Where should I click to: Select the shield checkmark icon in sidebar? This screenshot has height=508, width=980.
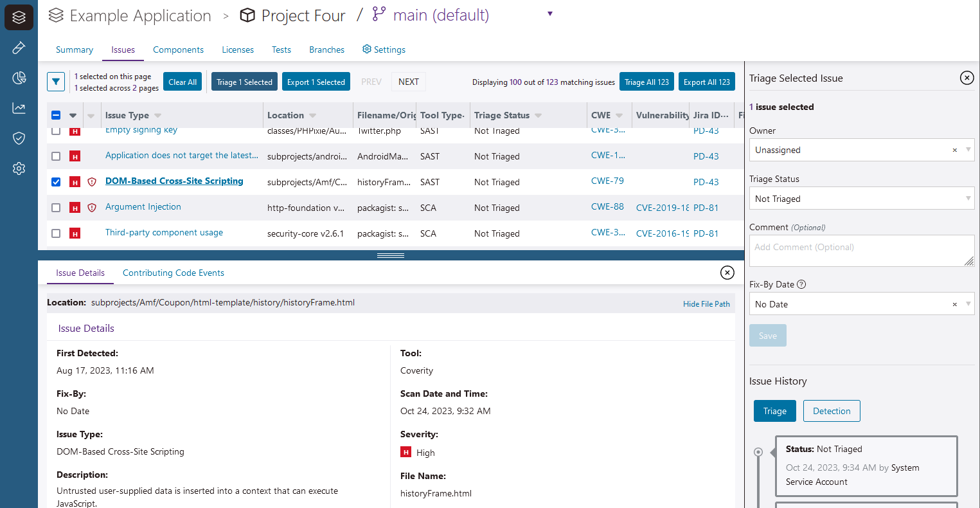coord(19,138)
